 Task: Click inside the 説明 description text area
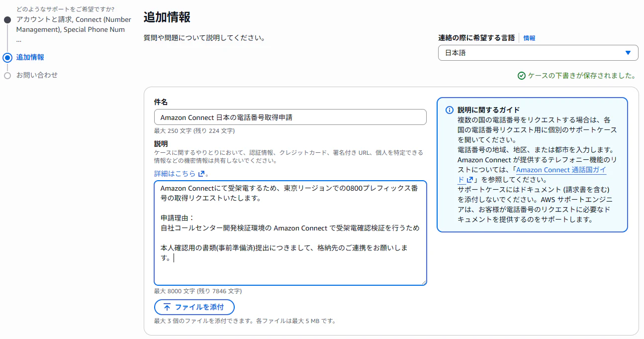(290, 233)
